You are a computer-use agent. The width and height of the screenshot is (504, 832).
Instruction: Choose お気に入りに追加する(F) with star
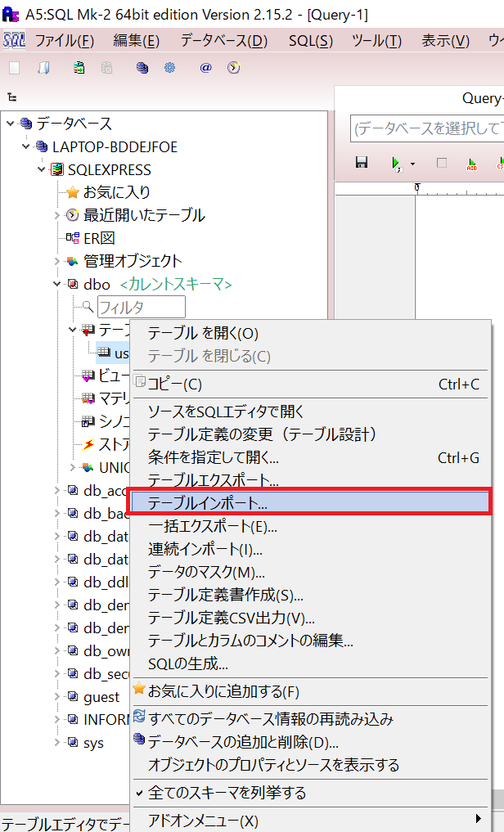coord(310,691)
